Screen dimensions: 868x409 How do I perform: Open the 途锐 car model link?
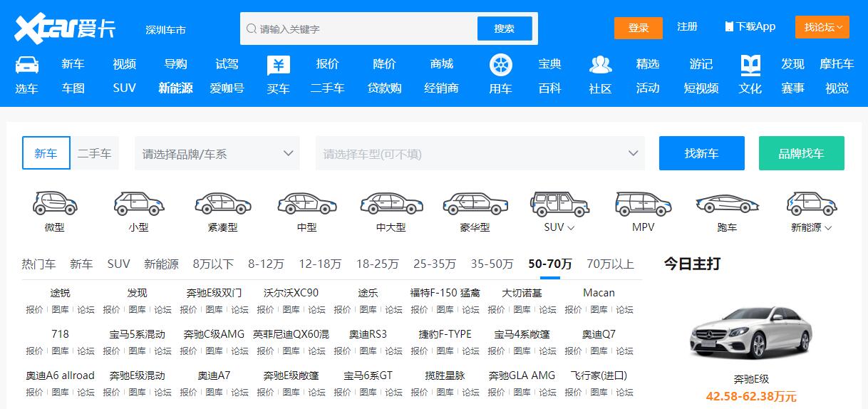coord(60,293)
